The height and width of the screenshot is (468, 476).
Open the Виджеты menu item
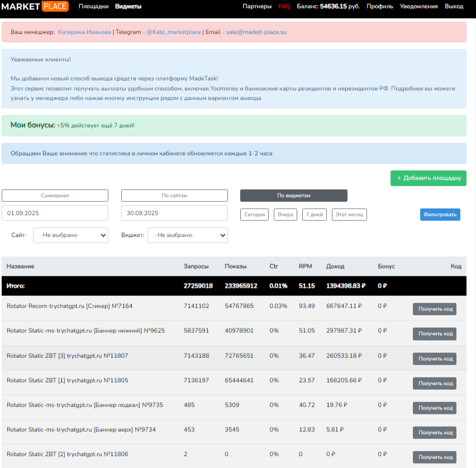tap(128, 7)
